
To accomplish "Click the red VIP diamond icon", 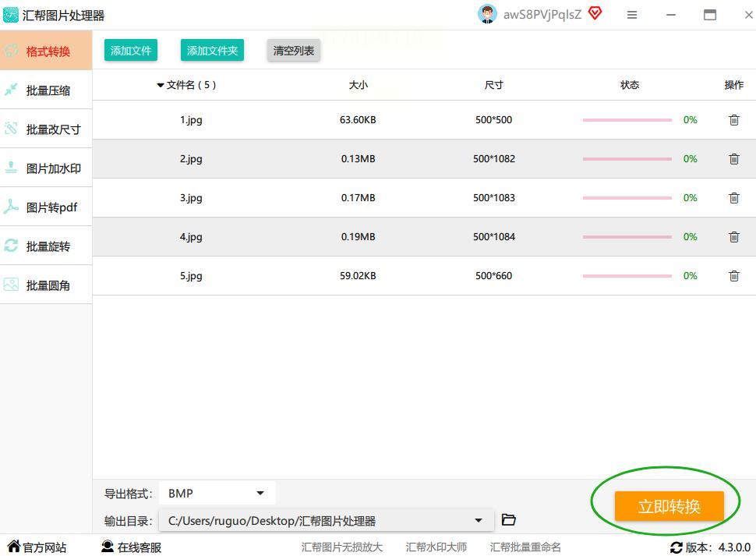I will coord(595,13).
